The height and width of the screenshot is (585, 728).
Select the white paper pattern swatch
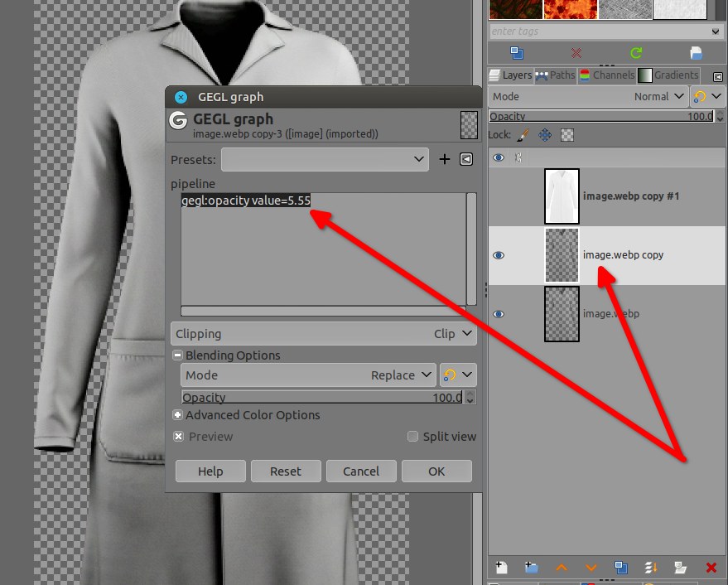[680, 9]
